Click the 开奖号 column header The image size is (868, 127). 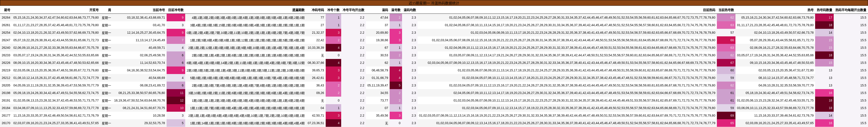(94, 10)
